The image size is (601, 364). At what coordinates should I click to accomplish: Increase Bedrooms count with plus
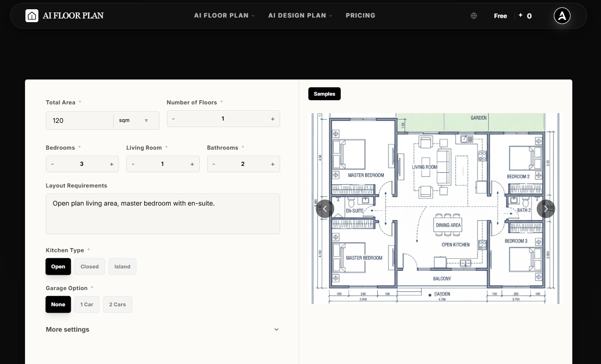[111, 164]
